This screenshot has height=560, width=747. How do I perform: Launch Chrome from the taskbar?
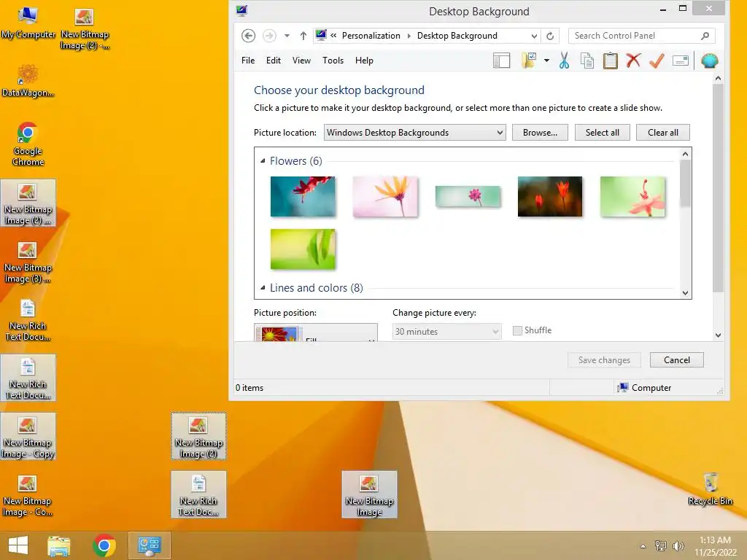tap(104, 545)
